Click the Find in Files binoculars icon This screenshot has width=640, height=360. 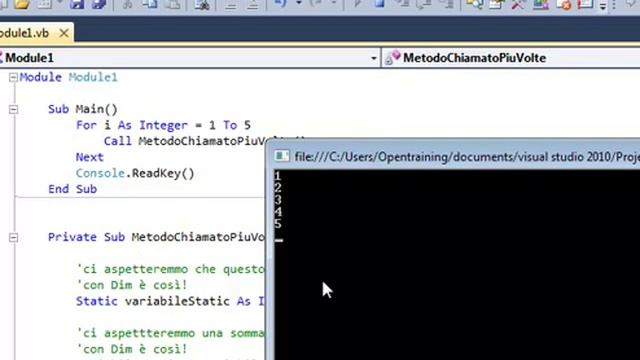click(202, 4)
